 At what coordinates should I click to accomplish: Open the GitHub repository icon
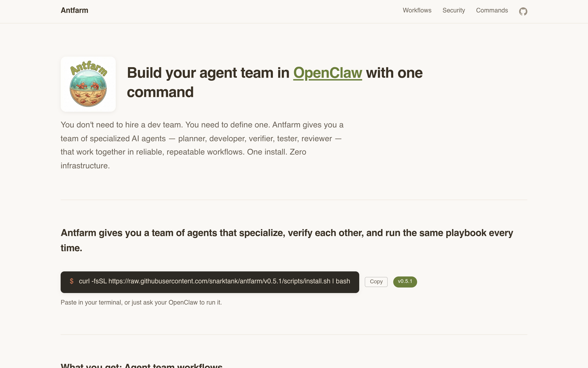coord(523,11)
